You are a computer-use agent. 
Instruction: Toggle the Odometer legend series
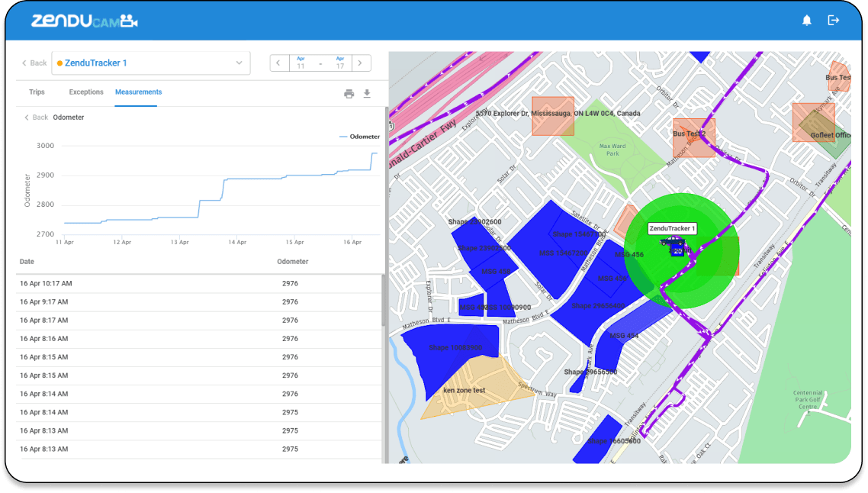point(359,137)
